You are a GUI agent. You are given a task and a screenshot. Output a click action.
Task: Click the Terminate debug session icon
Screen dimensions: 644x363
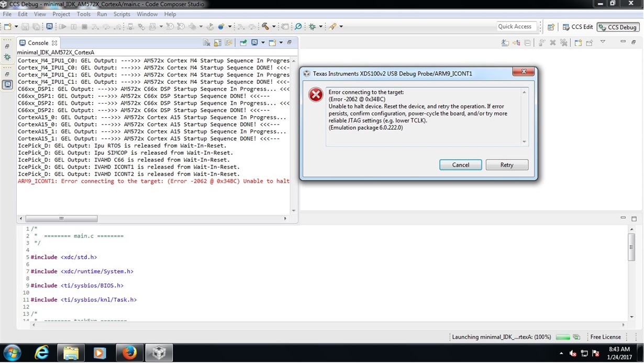[x=84, y=26]
